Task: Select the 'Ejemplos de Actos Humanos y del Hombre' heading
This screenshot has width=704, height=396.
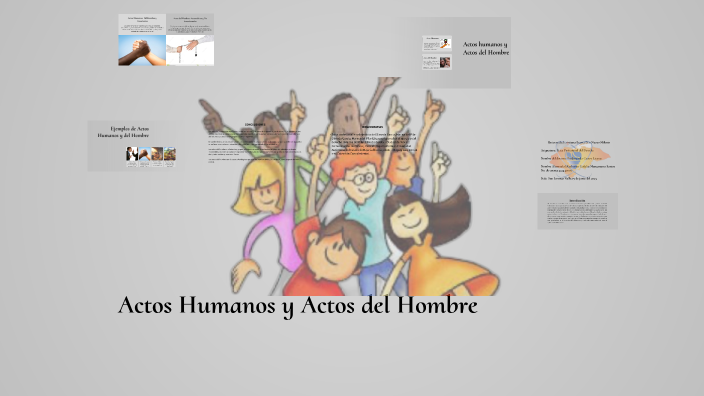Action: click(123, 132)
